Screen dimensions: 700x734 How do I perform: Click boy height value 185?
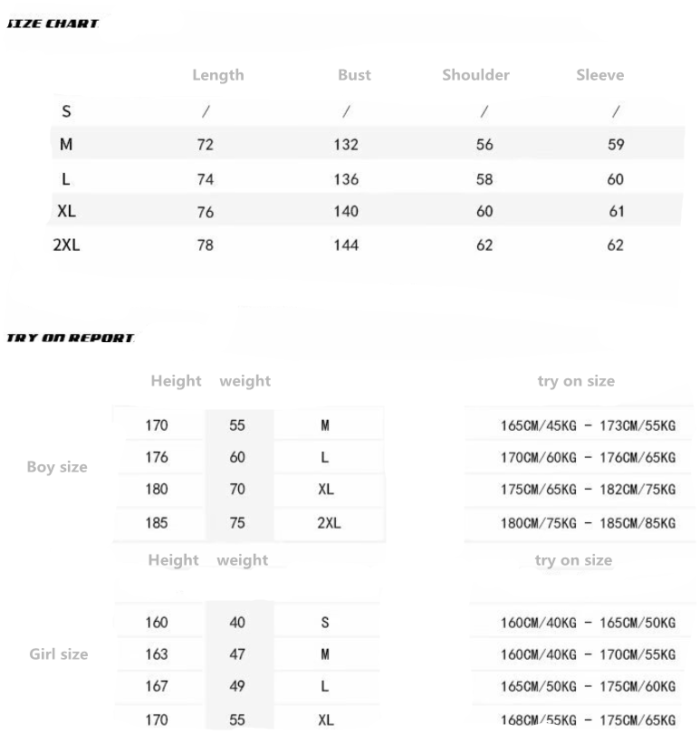(157, 521)
